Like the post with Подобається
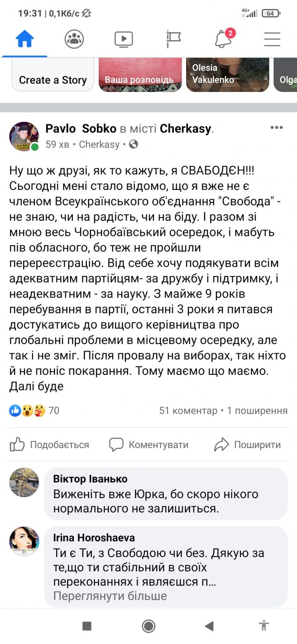Viewport: 297px width, 644px height. 50,444
